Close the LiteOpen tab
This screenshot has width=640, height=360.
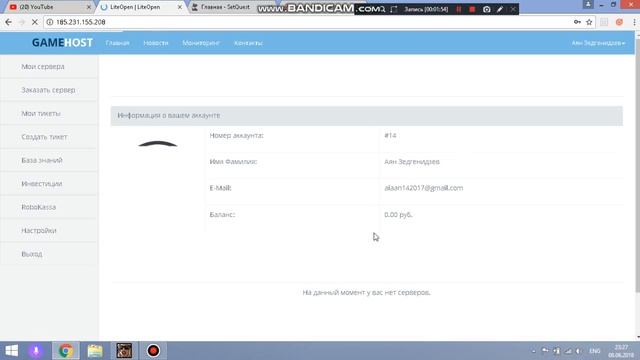180,7
